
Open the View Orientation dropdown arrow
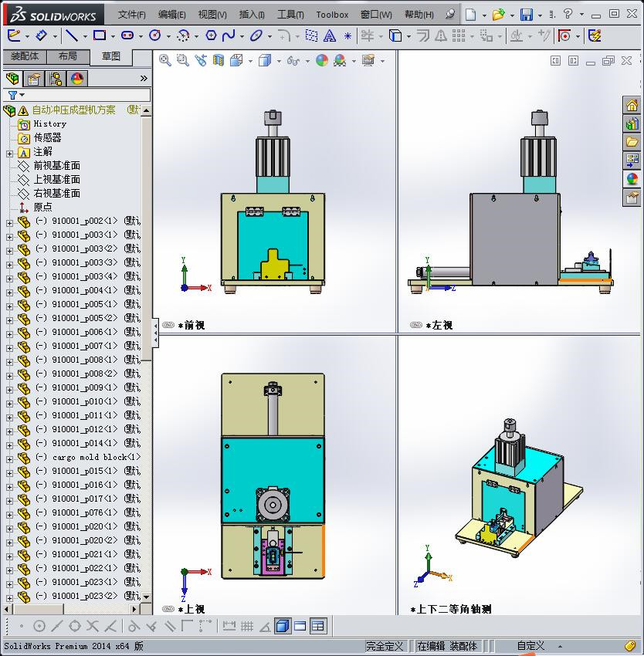pos(250,61)
